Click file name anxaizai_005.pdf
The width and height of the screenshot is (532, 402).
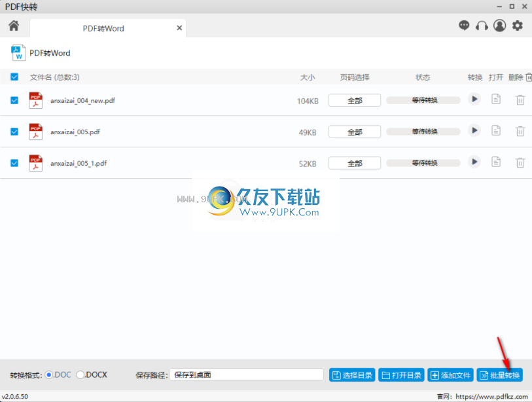tap(75, 132)
